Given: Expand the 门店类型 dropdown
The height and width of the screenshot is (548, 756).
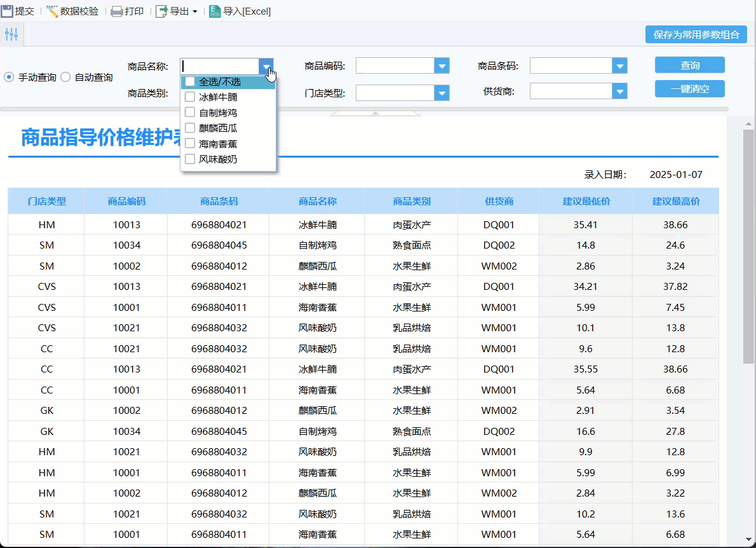Looking at the screenshot, I should pos(442,93).
